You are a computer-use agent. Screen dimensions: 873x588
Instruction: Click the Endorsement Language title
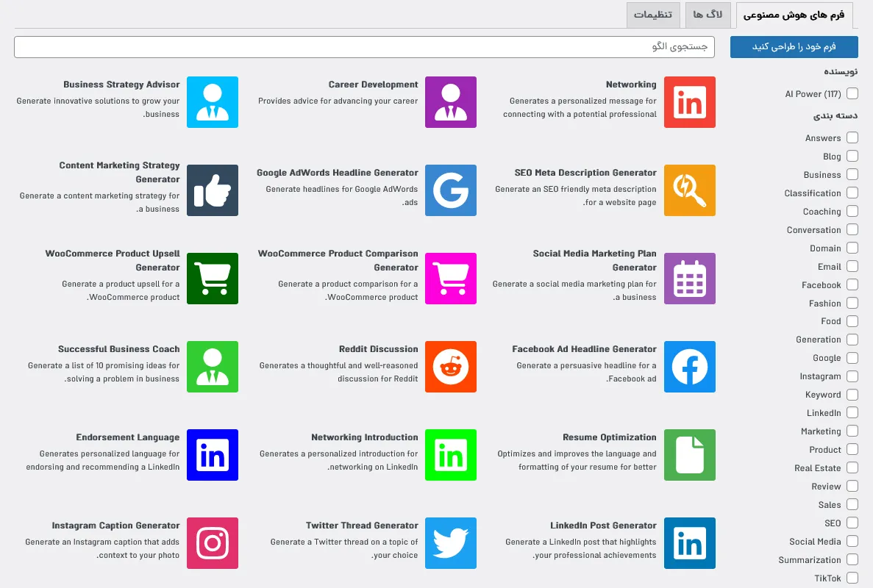pos(127,437)
